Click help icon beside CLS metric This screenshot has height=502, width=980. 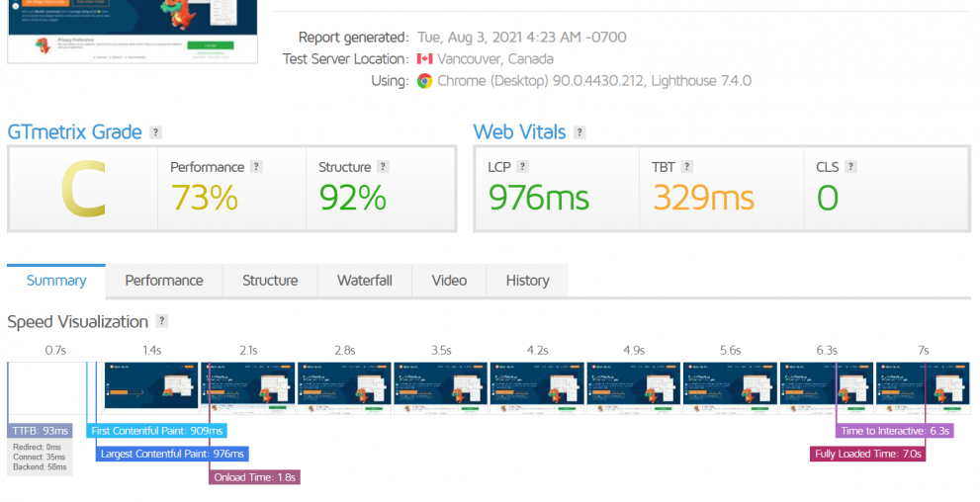(x=850, y=167)
